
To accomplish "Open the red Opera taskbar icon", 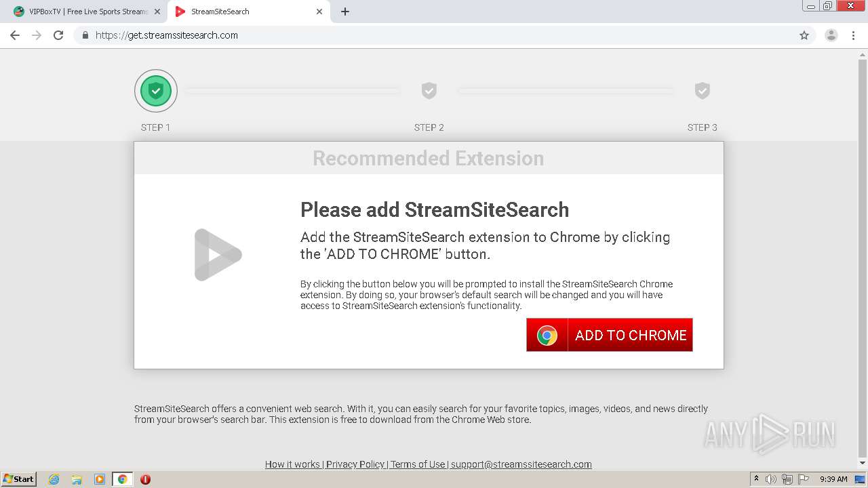I will click(145, 479).
